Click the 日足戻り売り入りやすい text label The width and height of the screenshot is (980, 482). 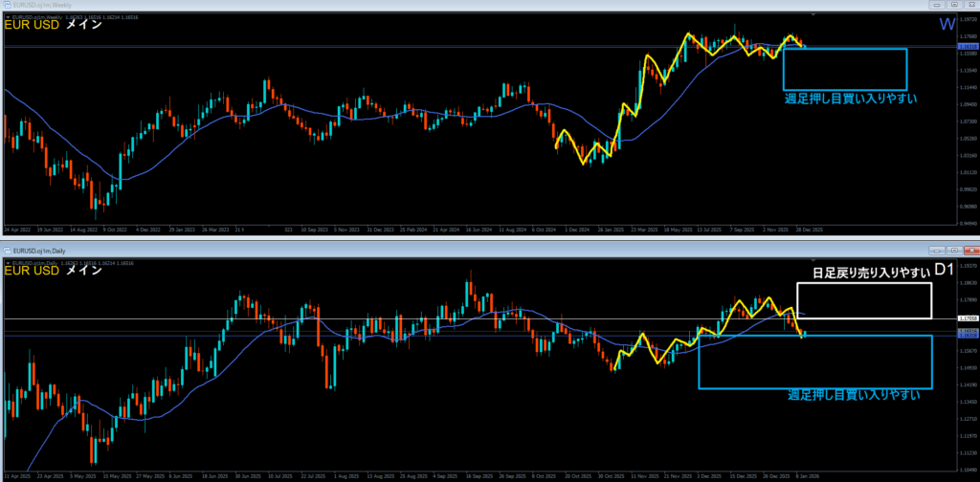click(x=871, y=274)
